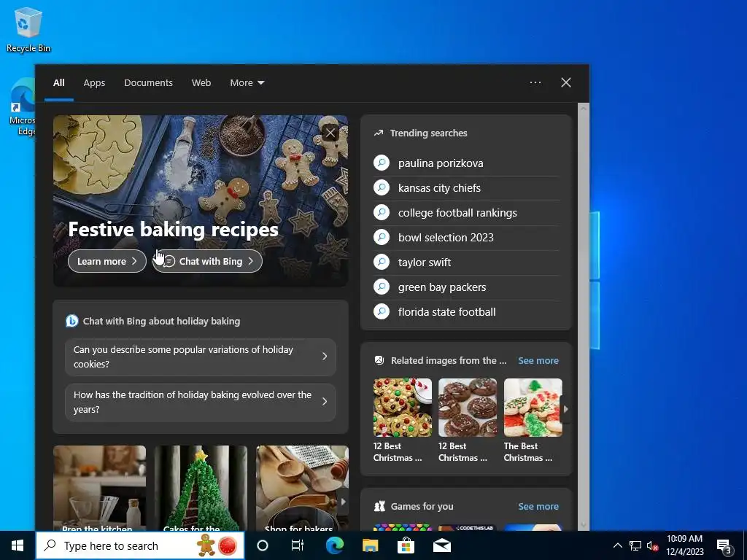Viewport: 747px width, 560px height.
Task: Click the taskbar clock and date
Action: tap(684, 545)
